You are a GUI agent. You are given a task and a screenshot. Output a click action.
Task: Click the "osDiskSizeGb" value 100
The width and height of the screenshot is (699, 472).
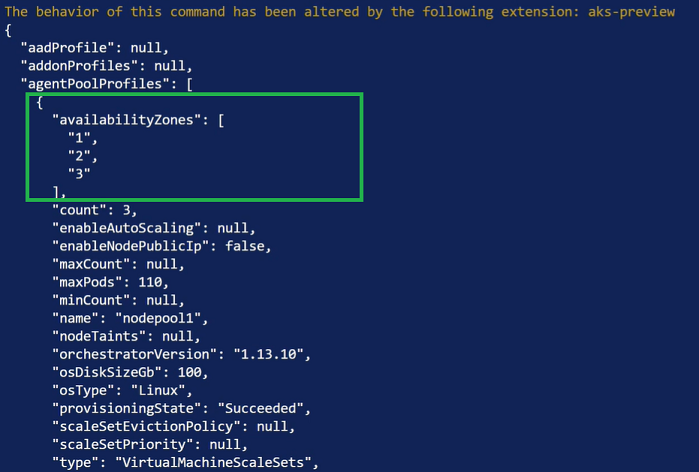click(x=189, y=372)
